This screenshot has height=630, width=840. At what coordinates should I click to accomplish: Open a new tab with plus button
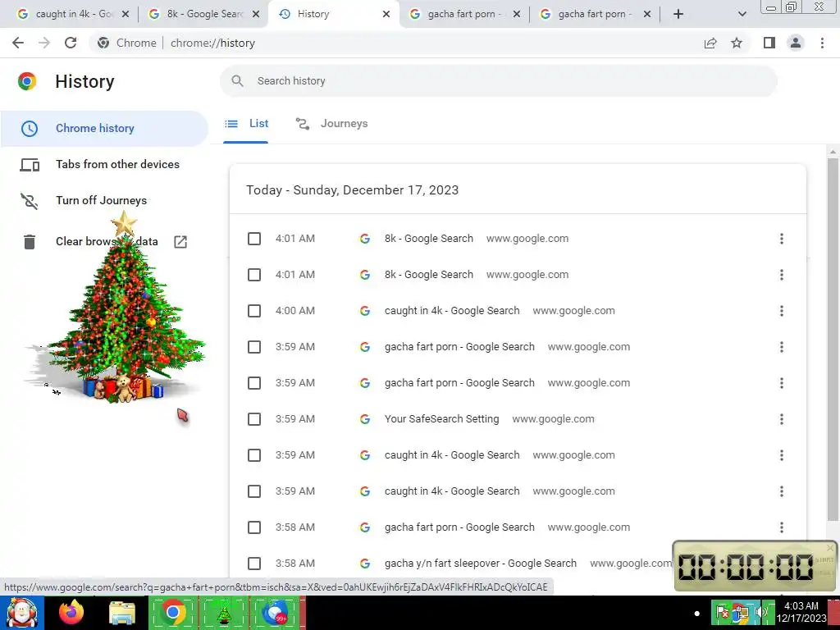[678, 15]
